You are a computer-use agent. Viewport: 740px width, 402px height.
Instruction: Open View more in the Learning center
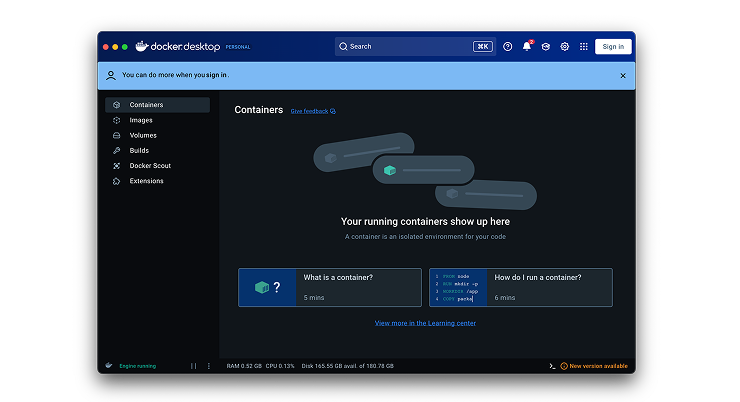(425, 323)
